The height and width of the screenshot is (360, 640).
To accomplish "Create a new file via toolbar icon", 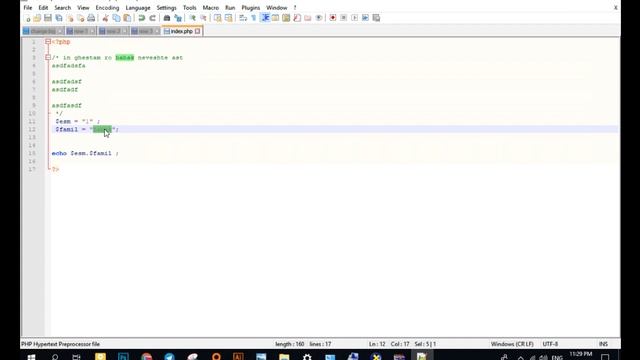I will coord(28,18).
